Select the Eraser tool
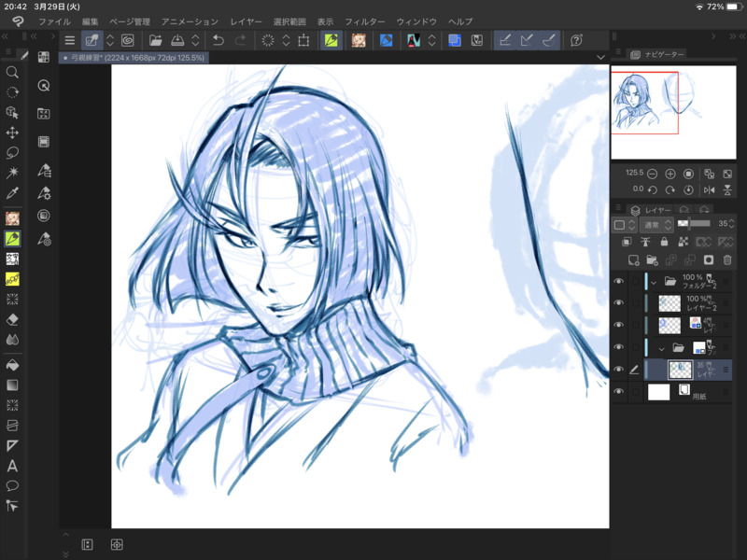This screenshot has width=747, height=560. [12, 319]
